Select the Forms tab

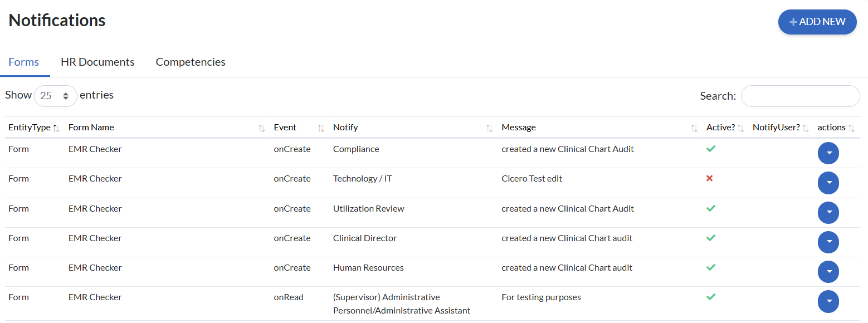[24, 62]
